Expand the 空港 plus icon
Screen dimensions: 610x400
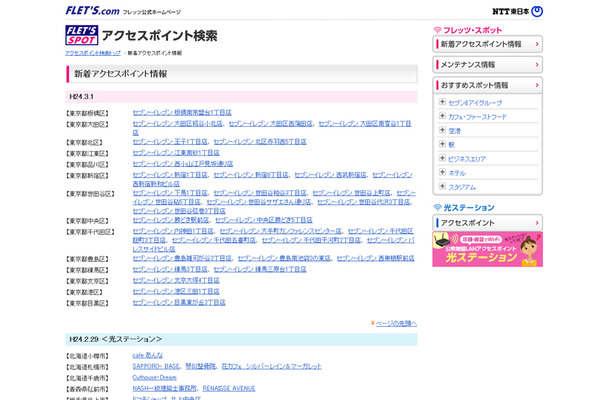click(x=442, y=130)
